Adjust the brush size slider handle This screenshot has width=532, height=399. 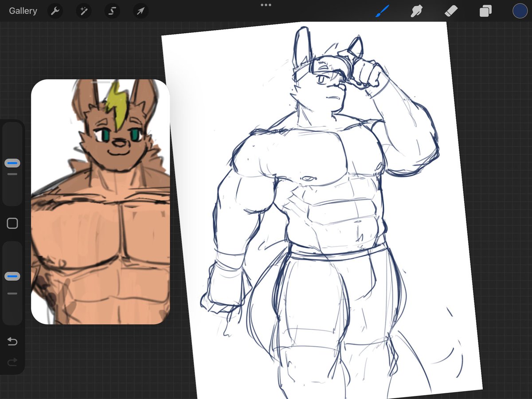click(12, 163)
